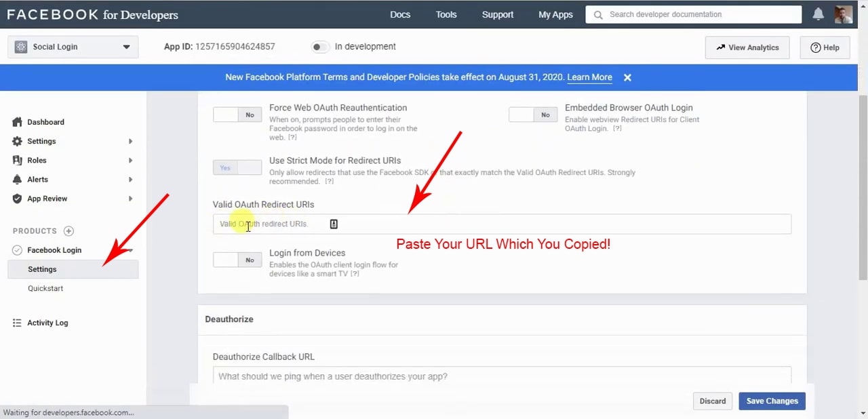Viewport: 868px width, 419px height.
Task: Click the search magnifier icon
Action: click(x=597, y=14)
